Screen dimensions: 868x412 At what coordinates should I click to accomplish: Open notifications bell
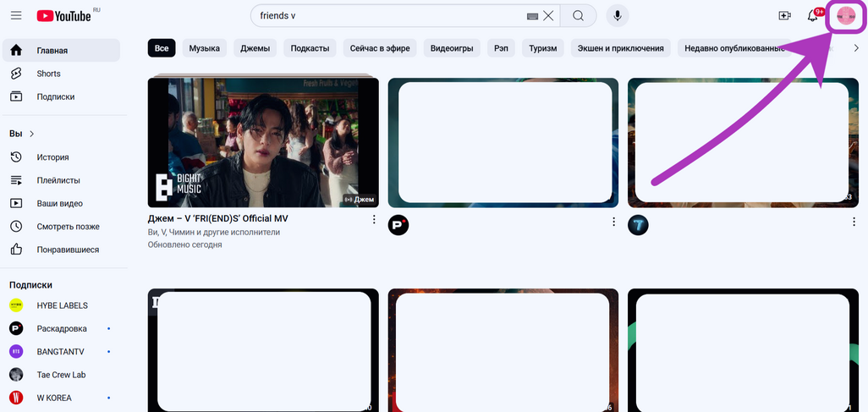click(x=814, y=16)
